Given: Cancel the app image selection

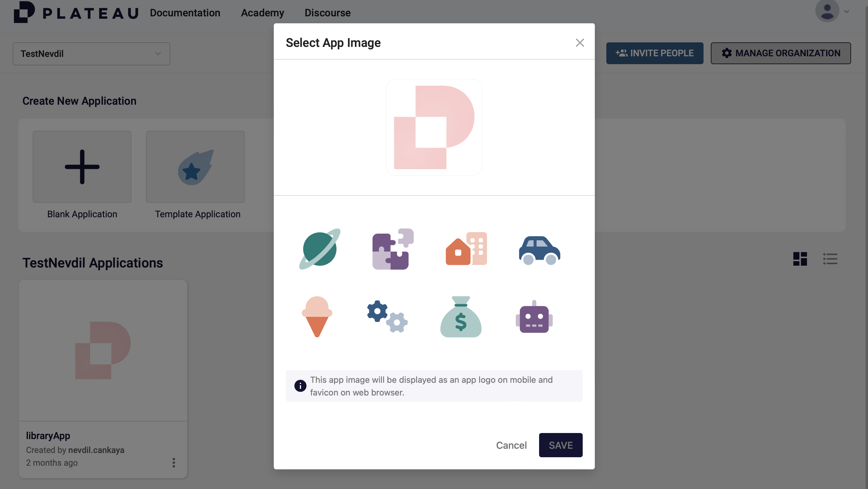Looking at the screenshot, I should [511, 445].
